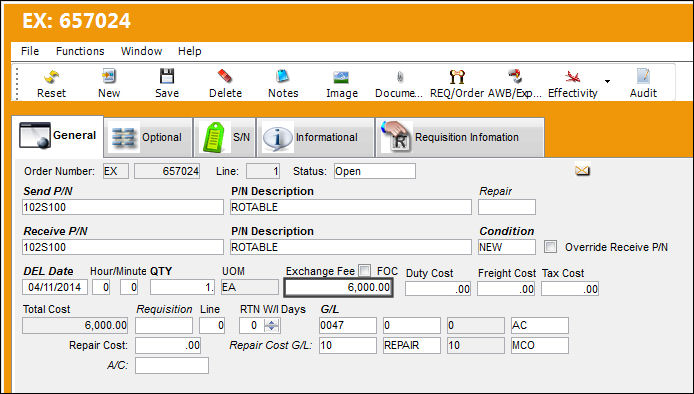Click the Repair field

click(x=507, y=207)
